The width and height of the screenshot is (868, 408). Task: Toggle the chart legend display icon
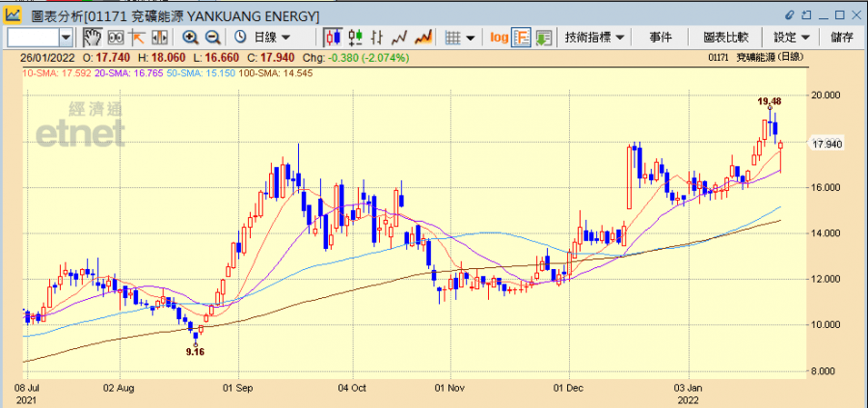(x=521, y=37)
